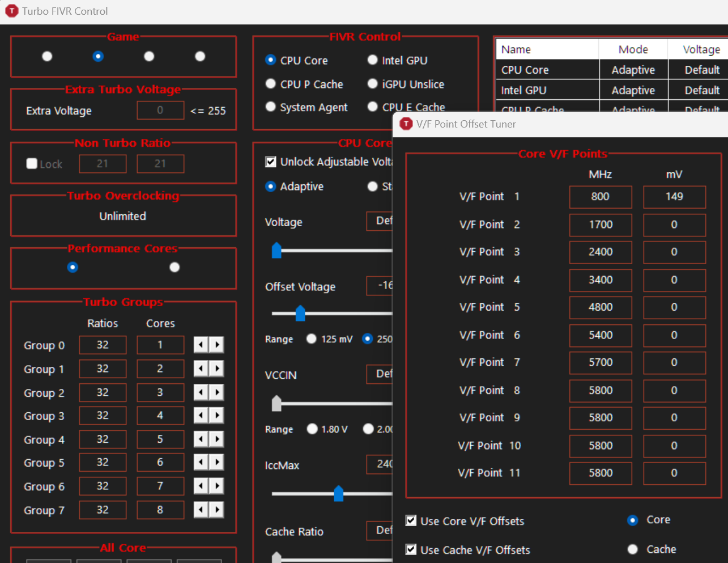This screenshot has height=563, width=728.
Task: Increase Group 1 cores with right arrow
Action: point(216,369)
